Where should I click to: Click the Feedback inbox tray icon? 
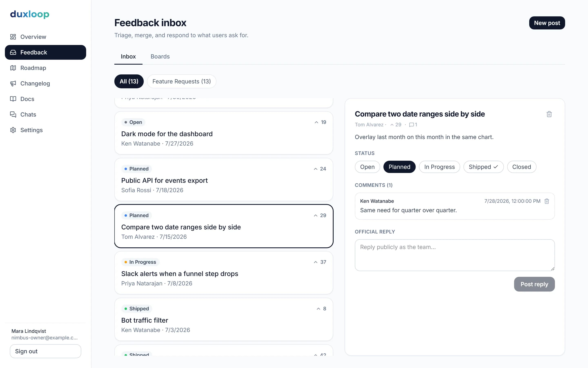tap(13, 52)
